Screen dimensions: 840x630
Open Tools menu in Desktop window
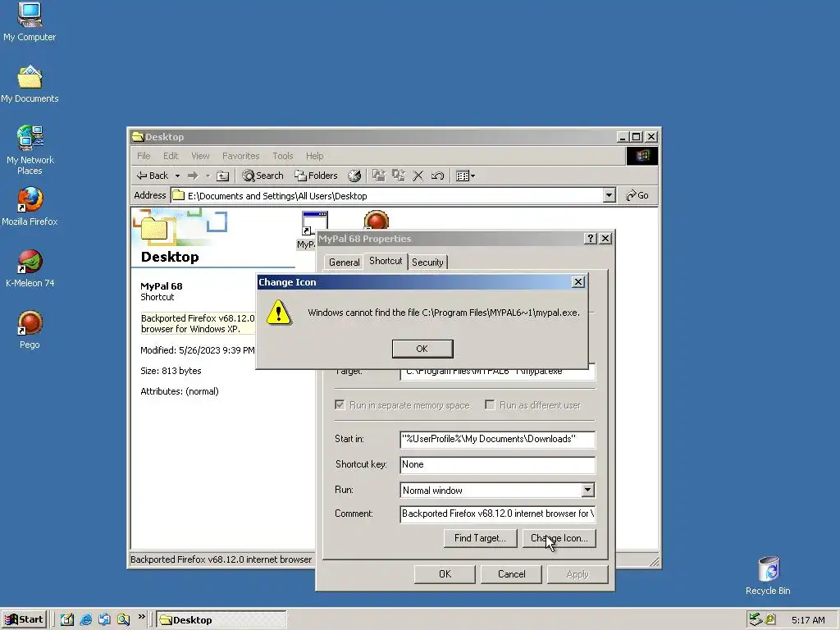[x=282, y=156]
